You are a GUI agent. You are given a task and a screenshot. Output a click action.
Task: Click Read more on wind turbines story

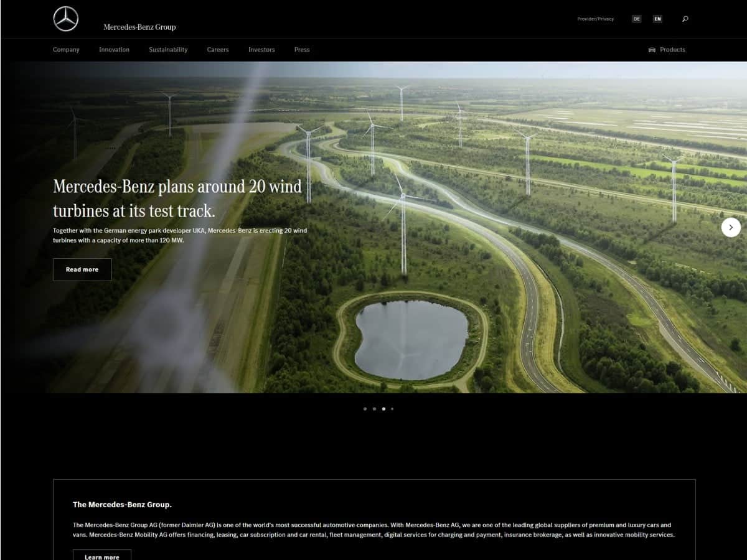tap(82, 269)
